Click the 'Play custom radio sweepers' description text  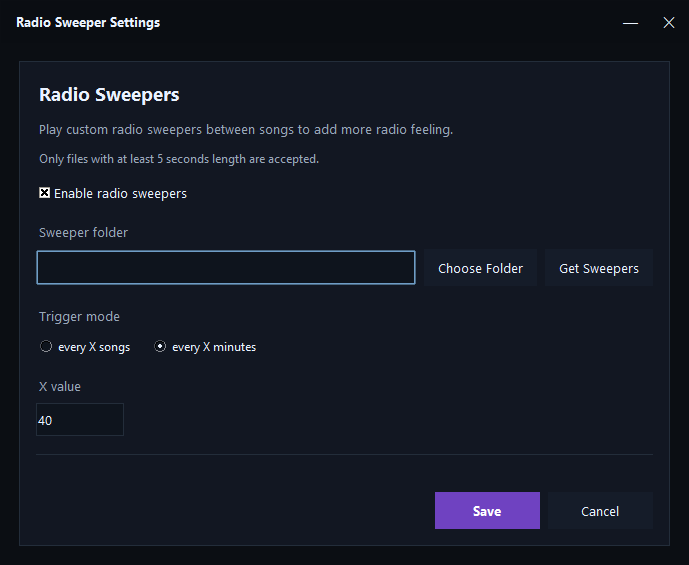click(x=246, y=130)
